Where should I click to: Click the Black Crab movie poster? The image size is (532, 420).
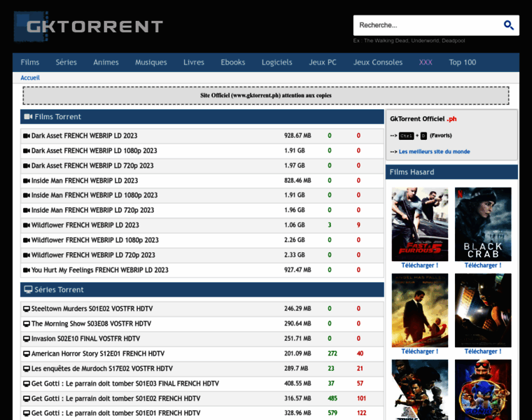pos(483,224)
